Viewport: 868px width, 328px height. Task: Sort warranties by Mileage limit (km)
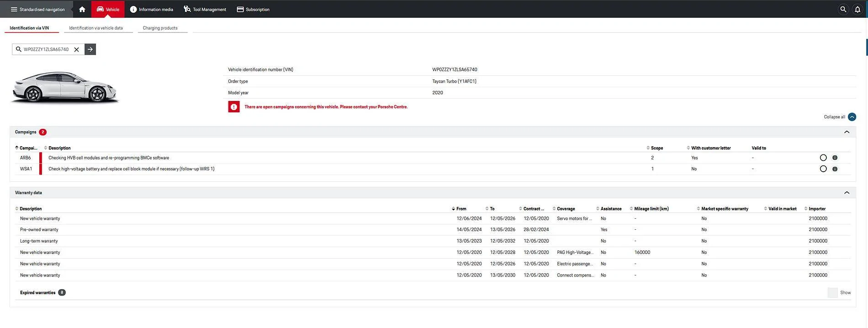pos(649,209)
